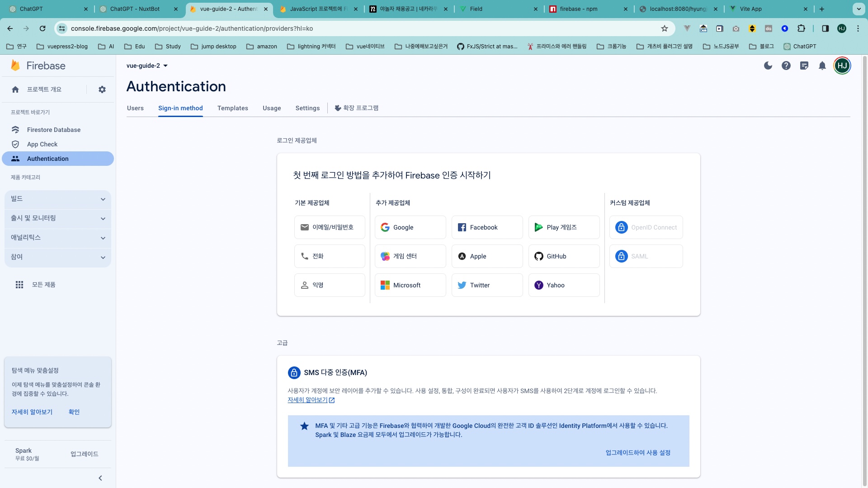Reload the page
The image size is (868, 488).
click(x=42, y=28)
